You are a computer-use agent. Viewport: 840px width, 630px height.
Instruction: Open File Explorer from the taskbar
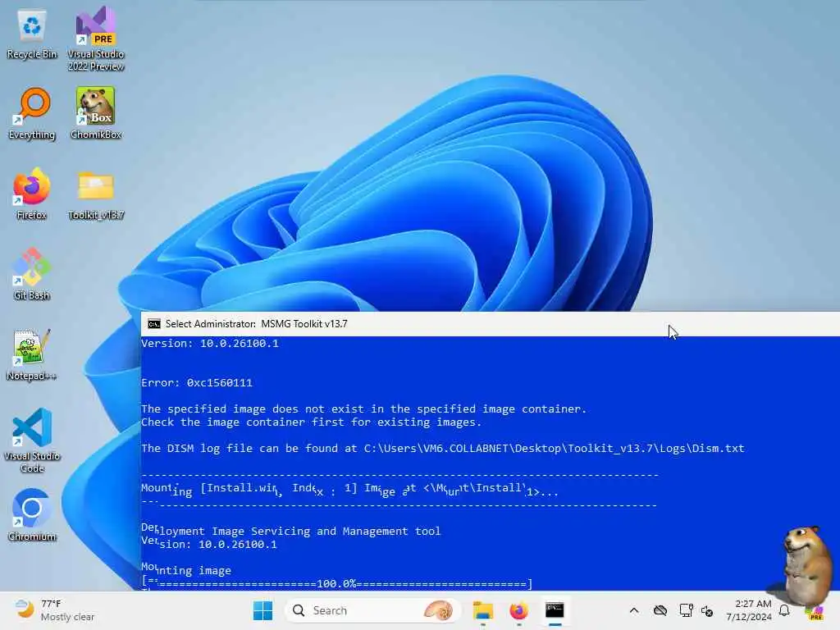482,610
